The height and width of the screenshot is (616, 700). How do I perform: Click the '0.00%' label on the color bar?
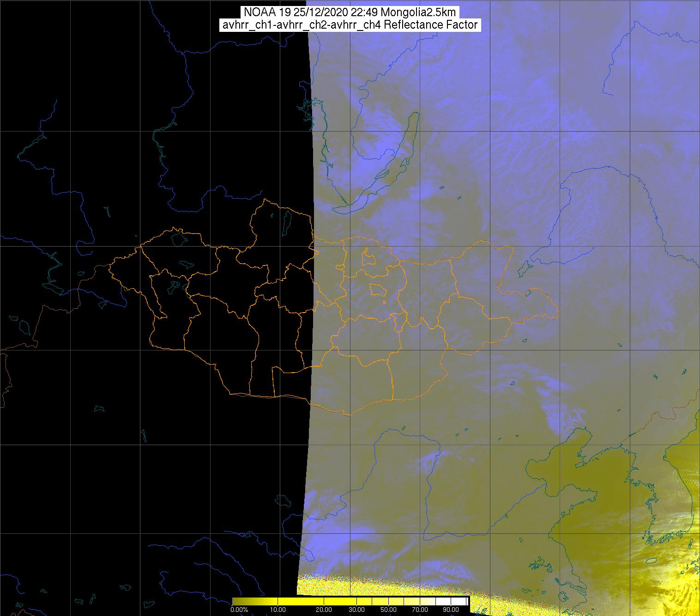point(239,610)
